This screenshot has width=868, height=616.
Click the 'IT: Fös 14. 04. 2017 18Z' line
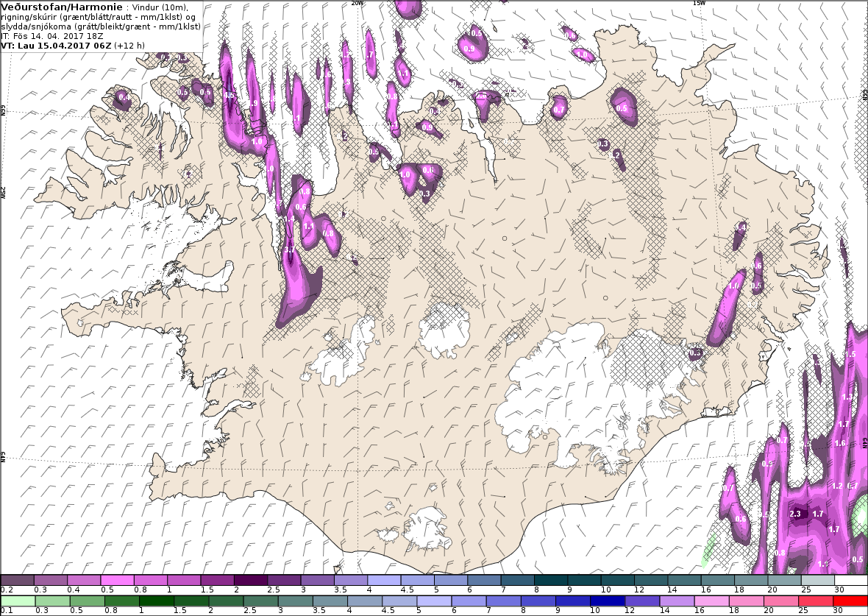(x=52, y=36)
